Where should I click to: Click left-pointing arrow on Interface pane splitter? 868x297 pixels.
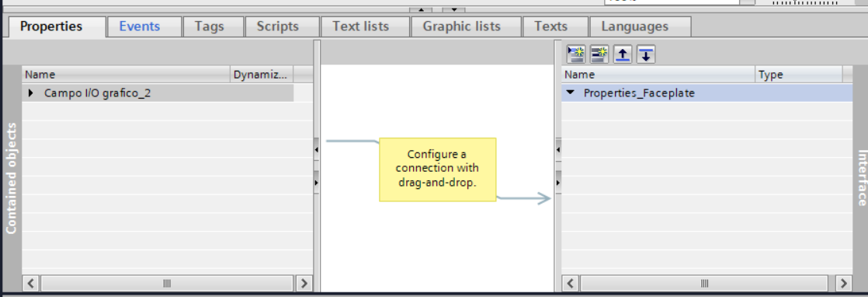point(558,149)
